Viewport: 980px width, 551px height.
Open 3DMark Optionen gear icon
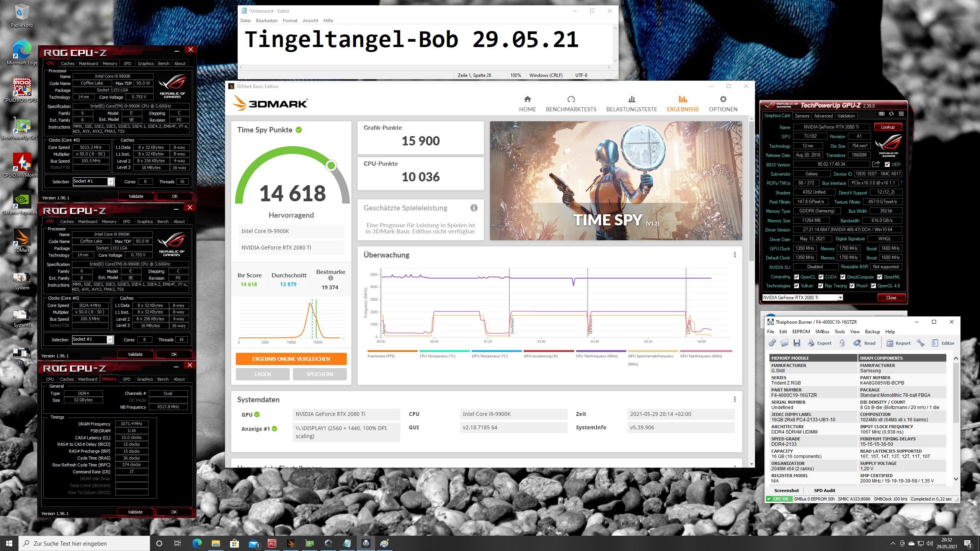click(723, 99)
